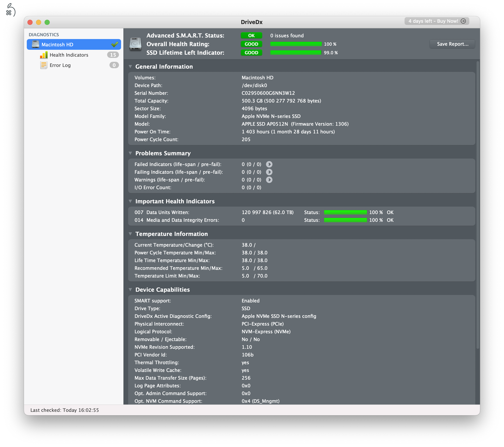Click the 4 days left - Buy Now! button

pos(436,21)
